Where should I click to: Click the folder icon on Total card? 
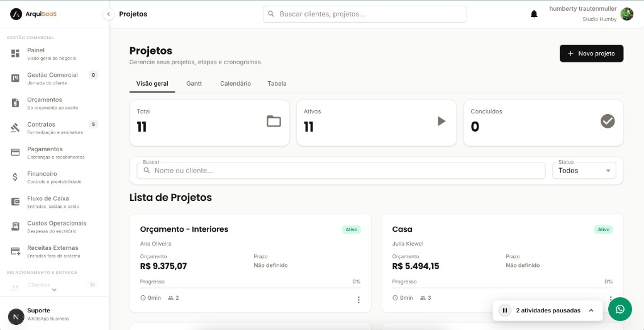pos(274,121)
